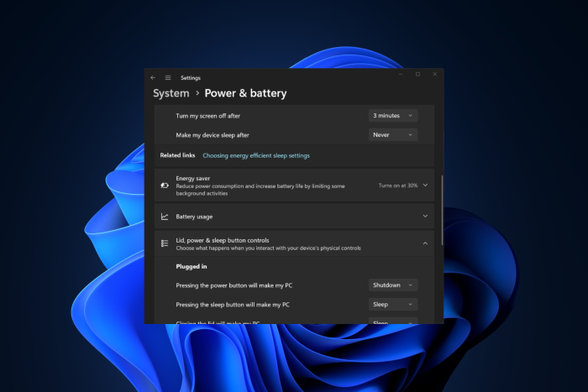This screenshot has width=588, height=392.
Task: Expand the Energy saver section chevron
Action: tap(425, 186)
